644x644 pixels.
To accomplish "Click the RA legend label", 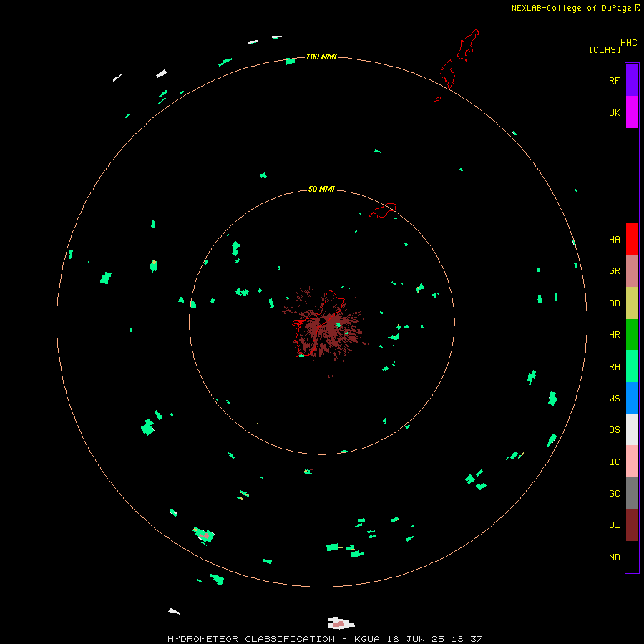I will coord(614,367).
